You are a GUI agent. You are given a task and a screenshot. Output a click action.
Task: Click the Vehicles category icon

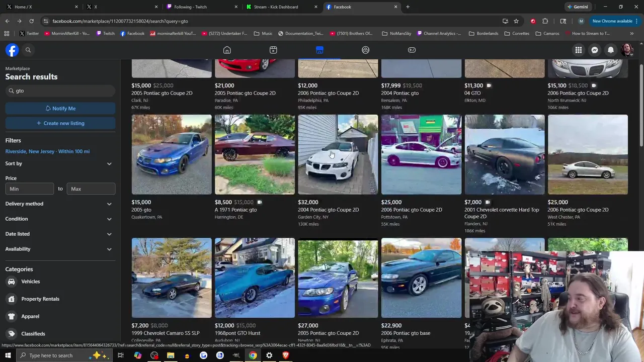click(12, 282)
